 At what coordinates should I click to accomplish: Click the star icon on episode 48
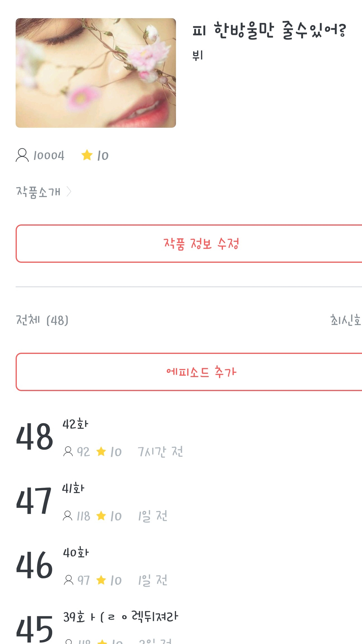(101, 451)
